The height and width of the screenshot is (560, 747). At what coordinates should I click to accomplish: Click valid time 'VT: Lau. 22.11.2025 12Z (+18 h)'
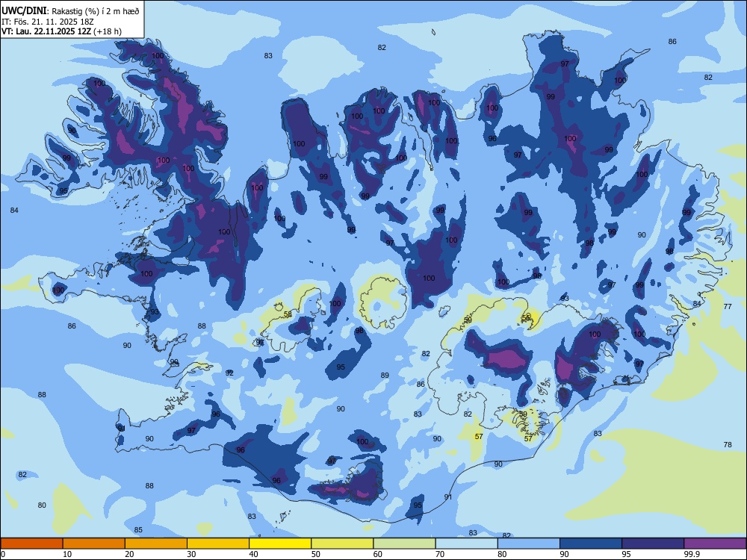pos(61,31)
